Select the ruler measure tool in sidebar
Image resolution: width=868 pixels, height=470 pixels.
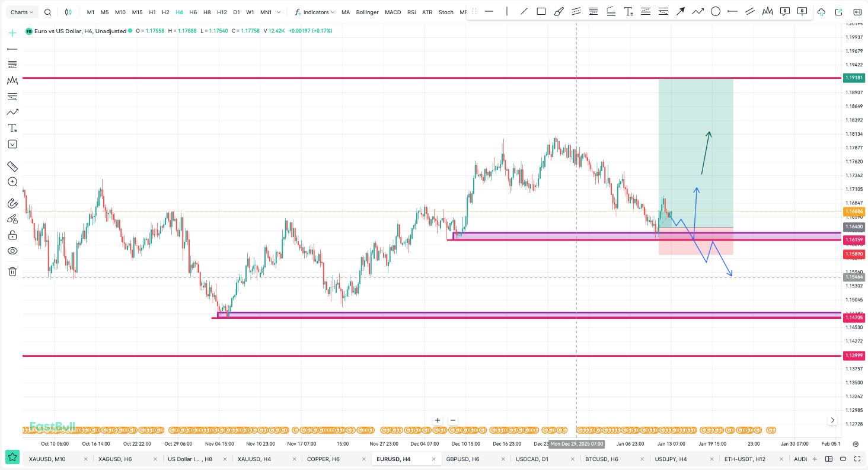pos(12,167)
